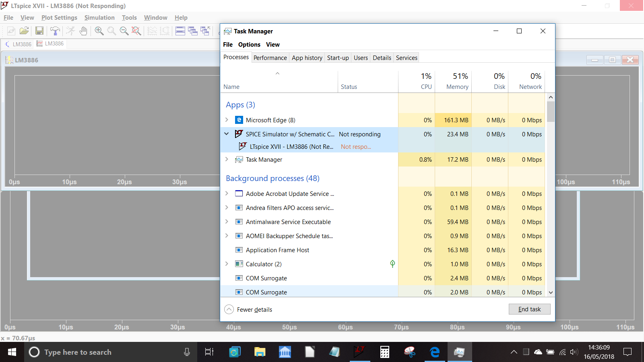Click the Windows Start button

(12, 352)
